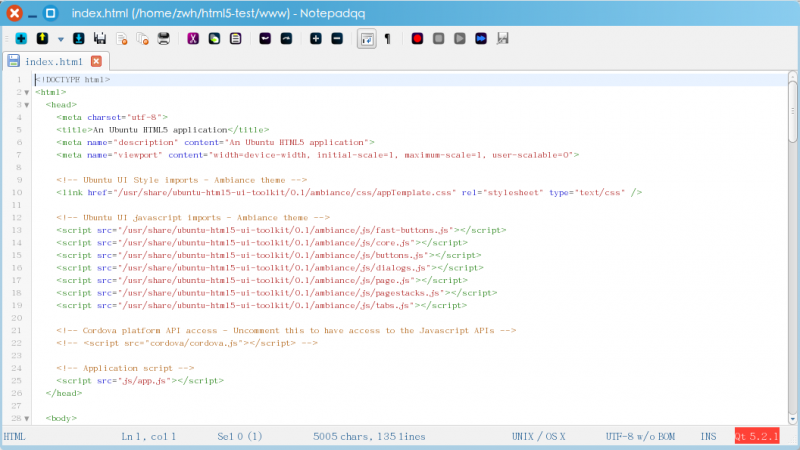
Task: Click the Zoom in plus icon
Action: coord(315,38)
